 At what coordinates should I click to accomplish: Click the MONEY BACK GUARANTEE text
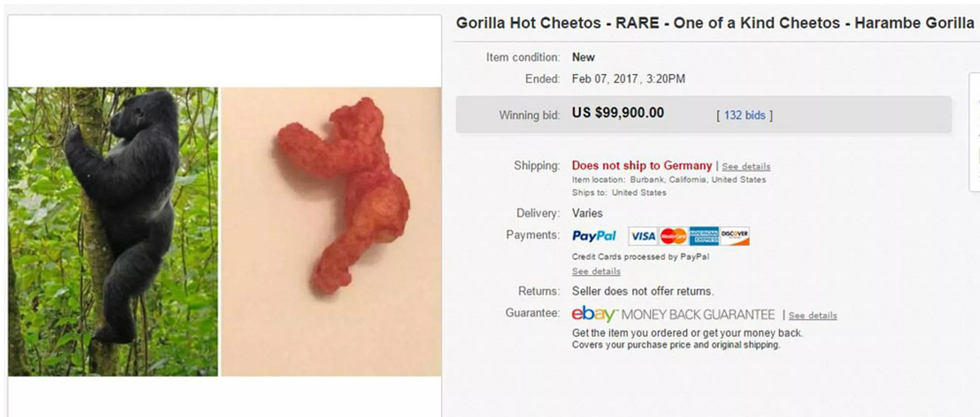click(698, 315)
